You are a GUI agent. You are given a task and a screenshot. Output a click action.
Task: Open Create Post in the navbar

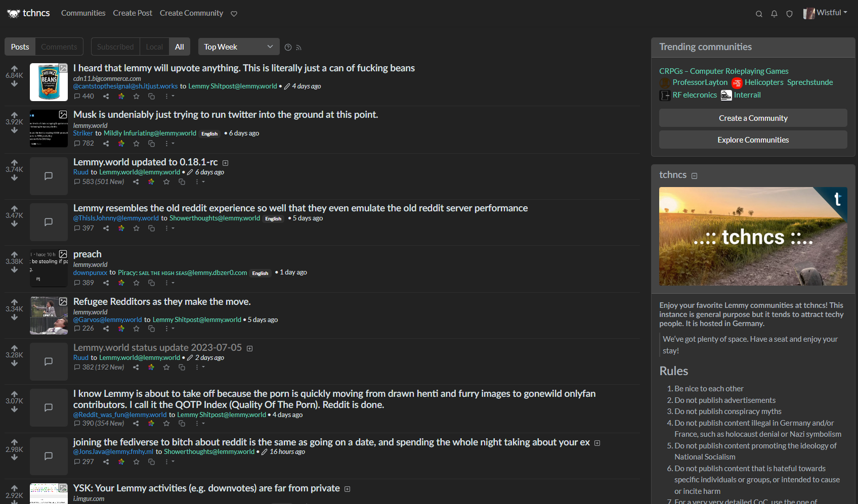[x=133, y=13]
